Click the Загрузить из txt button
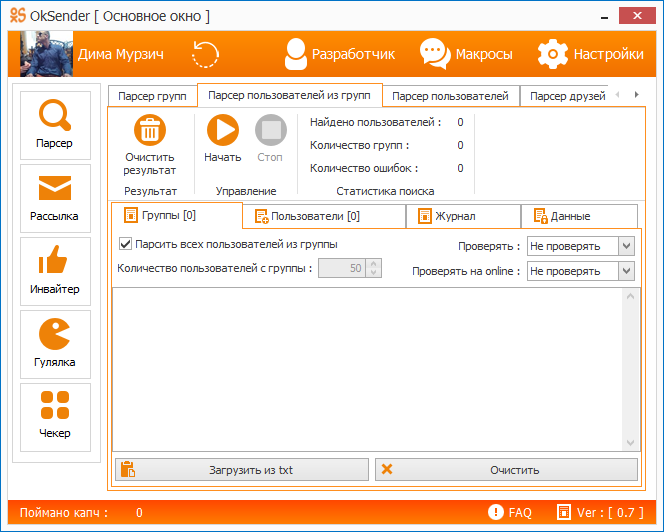664x532 pixels. point(242,470)
